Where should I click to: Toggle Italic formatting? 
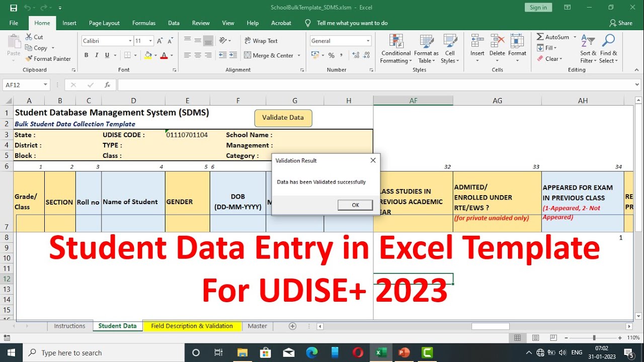coord(97,55)
